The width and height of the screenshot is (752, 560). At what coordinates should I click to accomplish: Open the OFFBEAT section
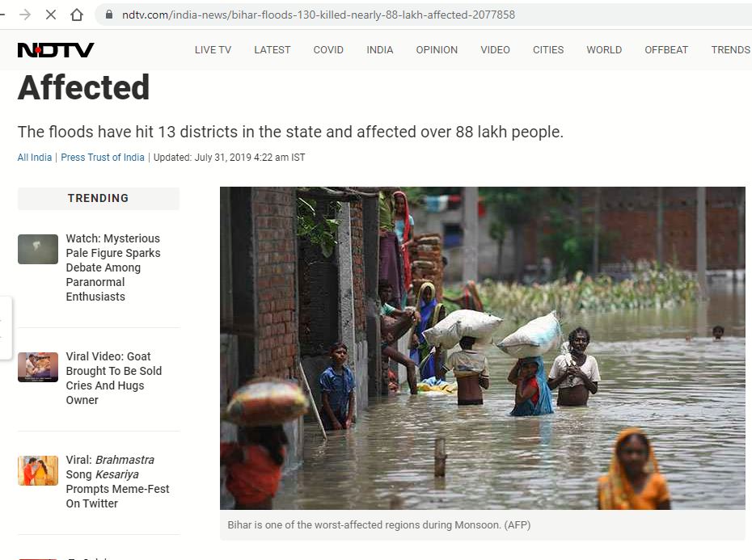pos(666,50)
